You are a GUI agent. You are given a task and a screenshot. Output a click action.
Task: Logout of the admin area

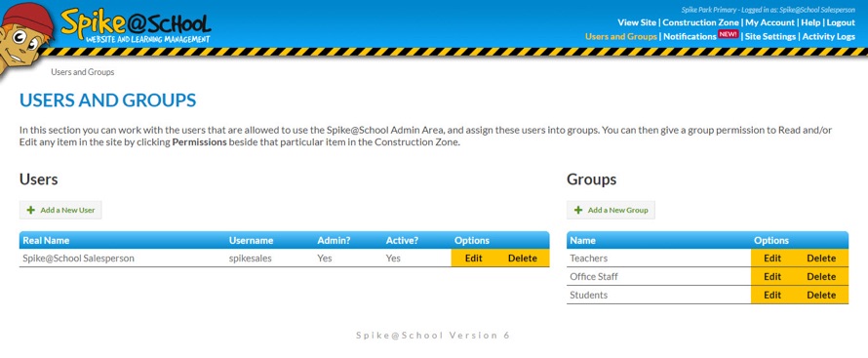841,22
